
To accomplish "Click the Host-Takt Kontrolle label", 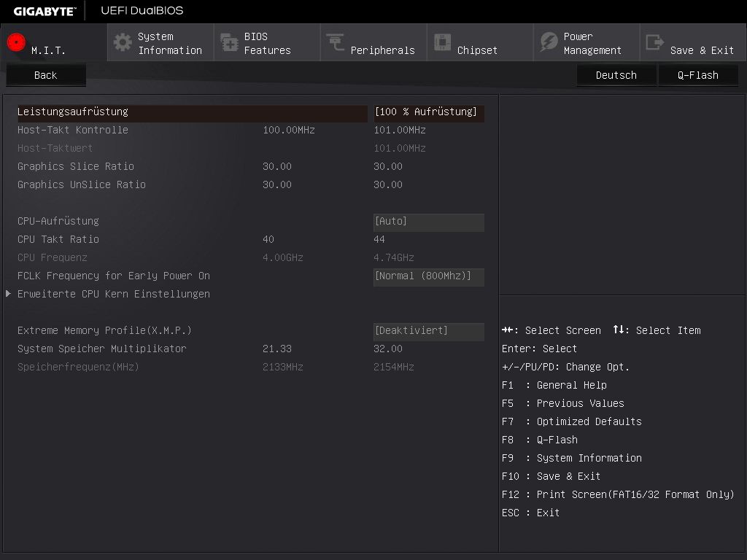I will pyautogui.click(x=73, y=130).
